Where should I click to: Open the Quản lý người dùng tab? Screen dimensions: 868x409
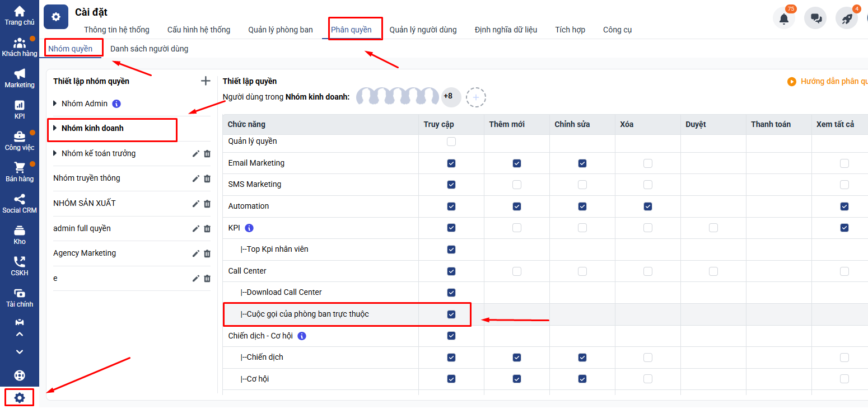[x=423, y=30]
